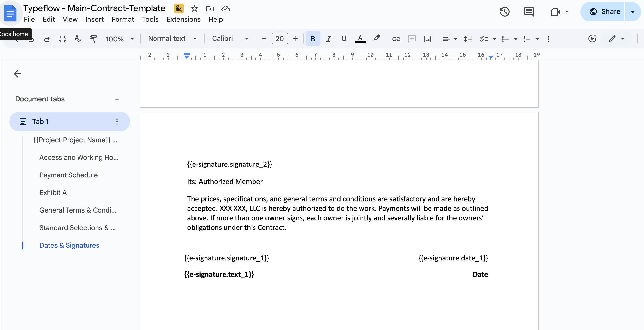Open the zoom level dropdown

pyautogui.click(x=120, y=39)
